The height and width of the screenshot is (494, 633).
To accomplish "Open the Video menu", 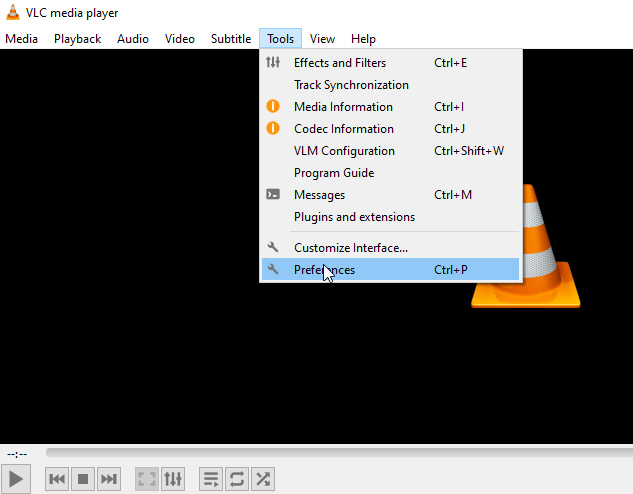I will coord(180,39).
